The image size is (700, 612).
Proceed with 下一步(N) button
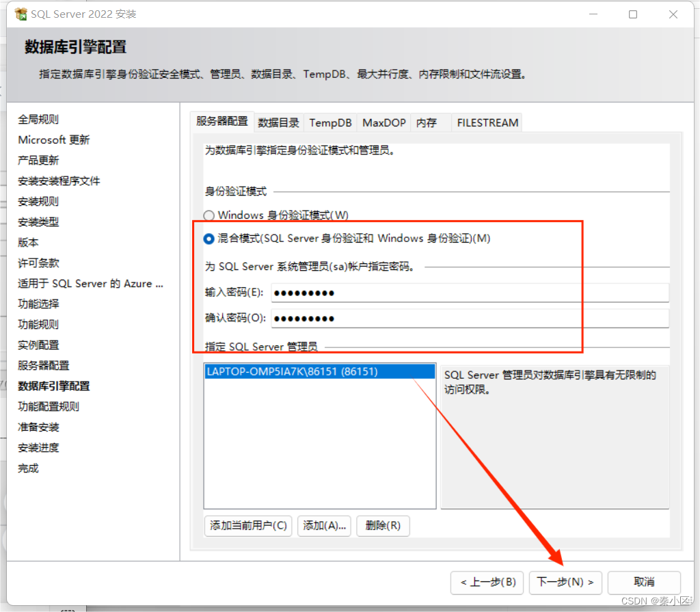click(565, 583)
